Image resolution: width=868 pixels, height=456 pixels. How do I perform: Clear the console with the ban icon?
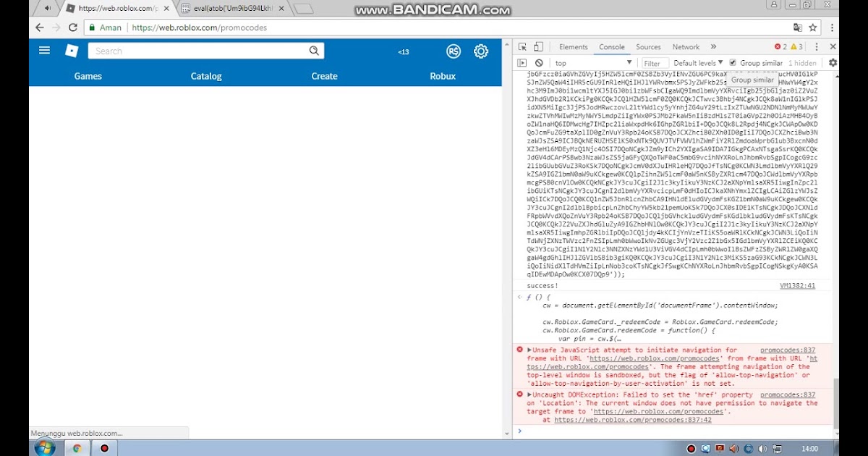click(539, 63)
